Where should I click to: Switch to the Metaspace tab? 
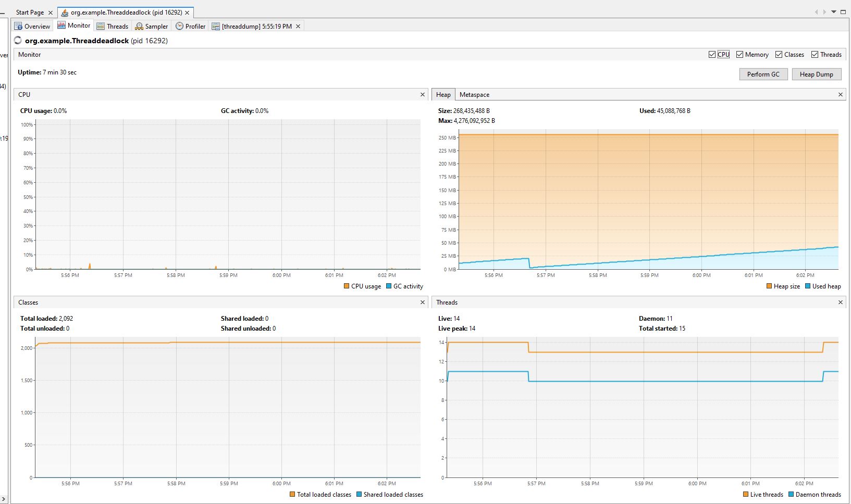pyautogui.click(x=474, y=94)
